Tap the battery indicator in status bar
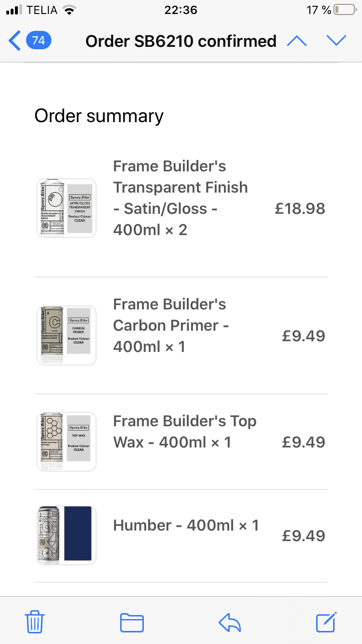This screenshot has height=644, width=362. 344,10
